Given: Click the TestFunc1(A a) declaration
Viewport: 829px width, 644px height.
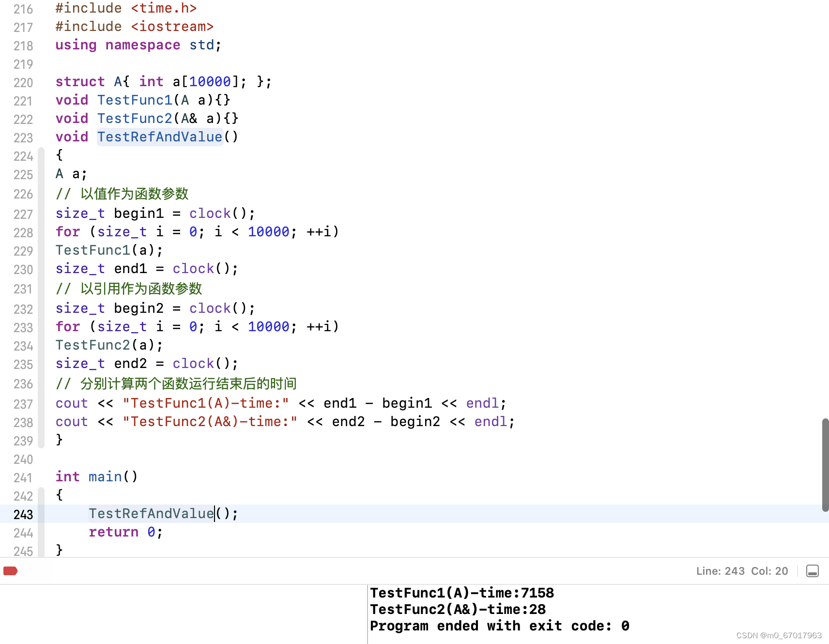Looking at the screenshot, I should (x=143, y=100).
